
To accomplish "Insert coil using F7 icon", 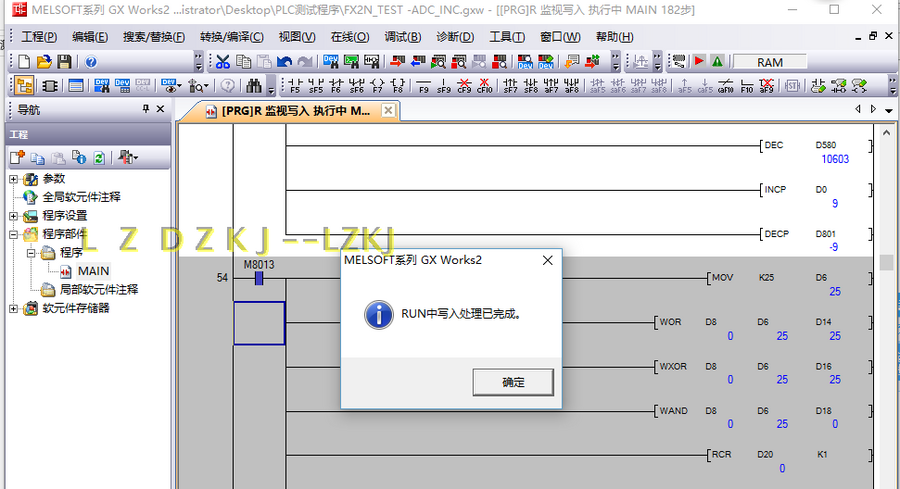I will [x=377, y=86].
